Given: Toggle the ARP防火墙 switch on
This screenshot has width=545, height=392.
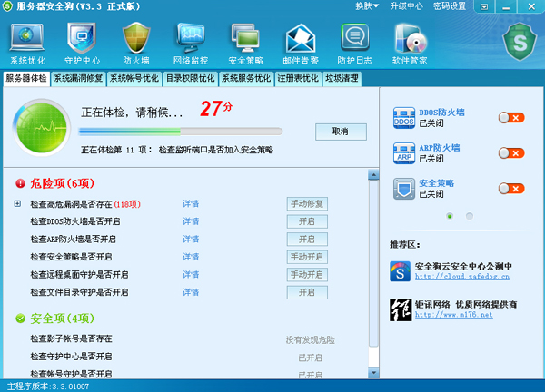Looking at the screenshot, I should 510,153.
